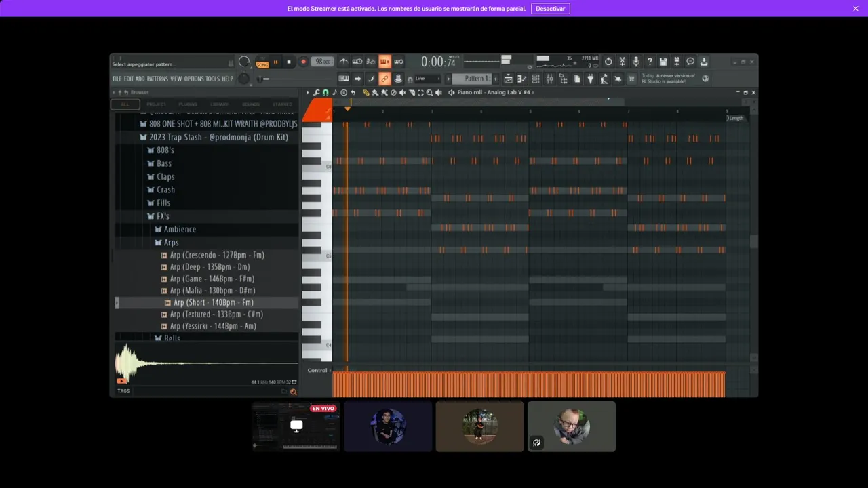Viewport: 868px width, 488px height.
Task: Open the mixer icon
Action: coord(549,79)
